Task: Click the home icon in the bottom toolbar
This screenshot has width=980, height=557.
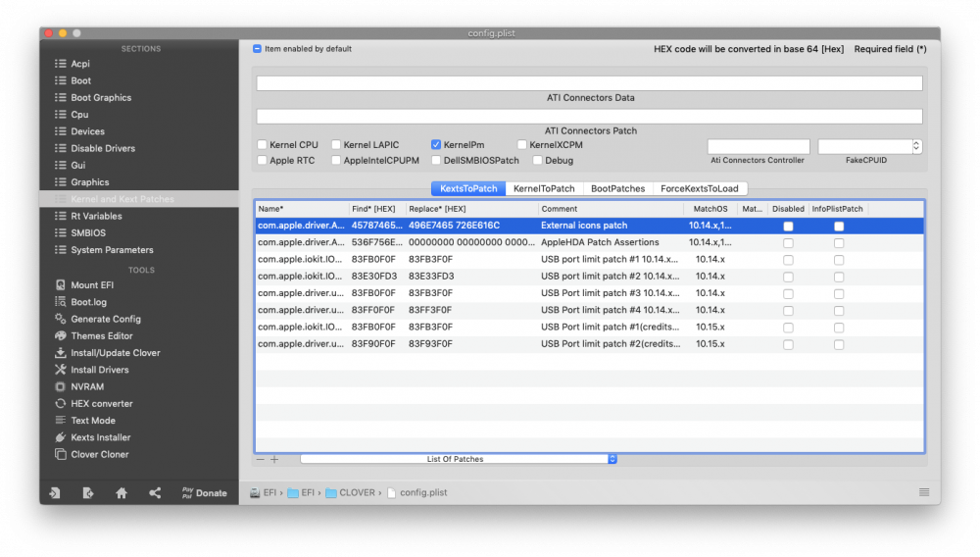Action: pyautogui.click(x=122, y=492)
